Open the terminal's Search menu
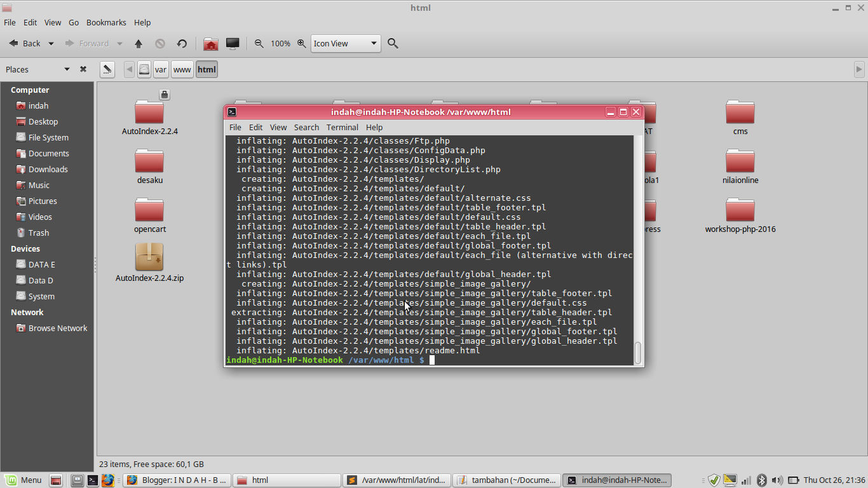Image resolution: width=868 pixels, height=488 pixels. pos(306,127)
